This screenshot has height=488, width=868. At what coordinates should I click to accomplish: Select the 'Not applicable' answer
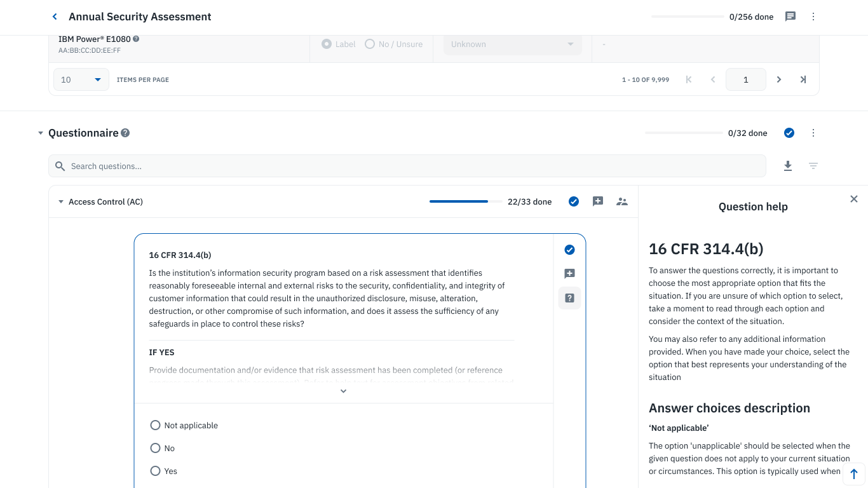tap(155, 425)
